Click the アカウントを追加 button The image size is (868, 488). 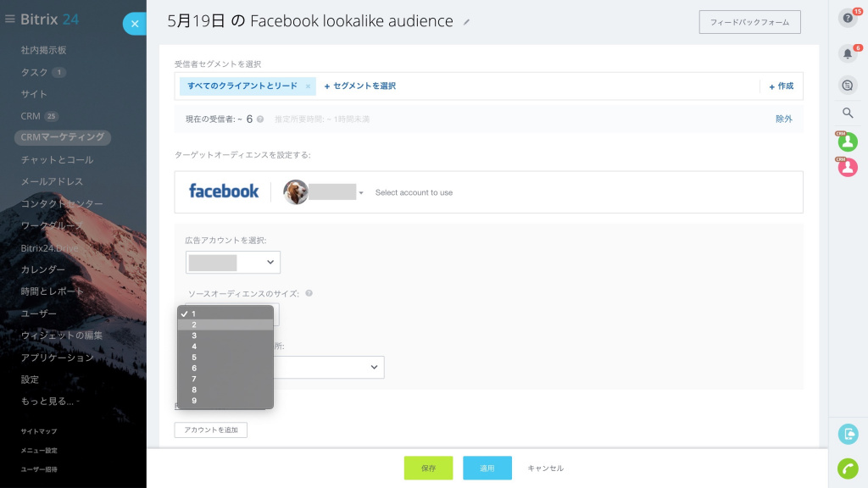point(210,430)
